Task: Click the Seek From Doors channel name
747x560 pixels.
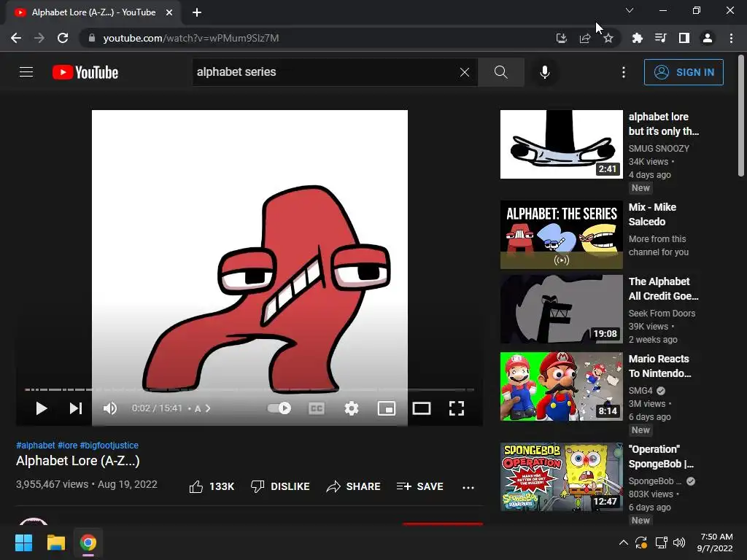Action: (662, 314)
